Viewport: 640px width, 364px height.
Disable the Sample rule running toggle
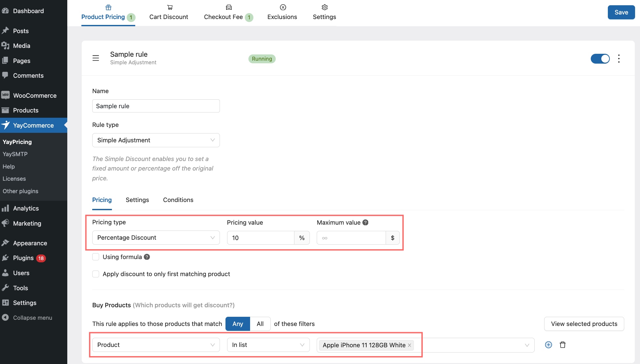[x=600, y=59]
